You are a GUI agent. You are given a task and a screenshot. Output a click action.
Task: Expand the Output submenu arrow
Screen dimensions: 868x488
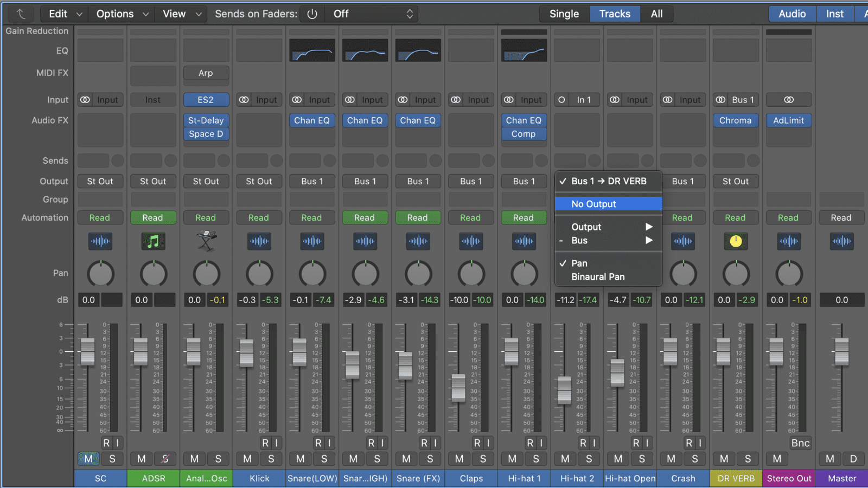pyautogui.click(x=649, y=227)
